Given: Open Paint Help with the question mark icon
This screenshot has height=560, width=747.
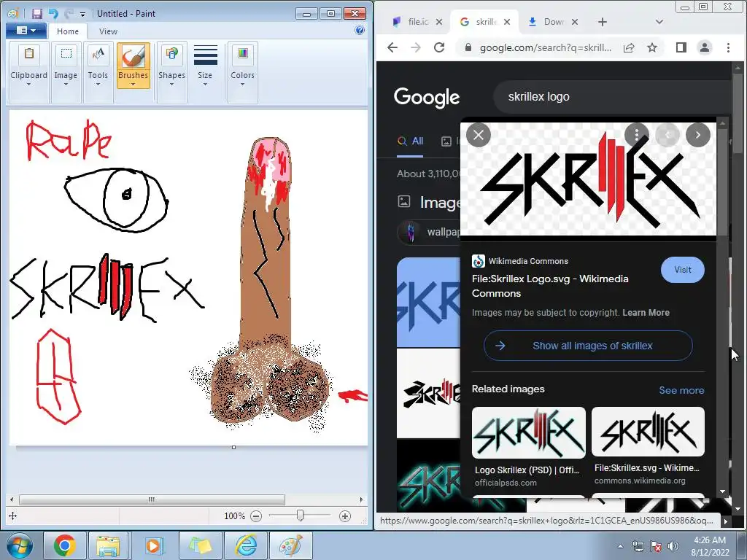Looking at the screenshot, I should point(360,30).
